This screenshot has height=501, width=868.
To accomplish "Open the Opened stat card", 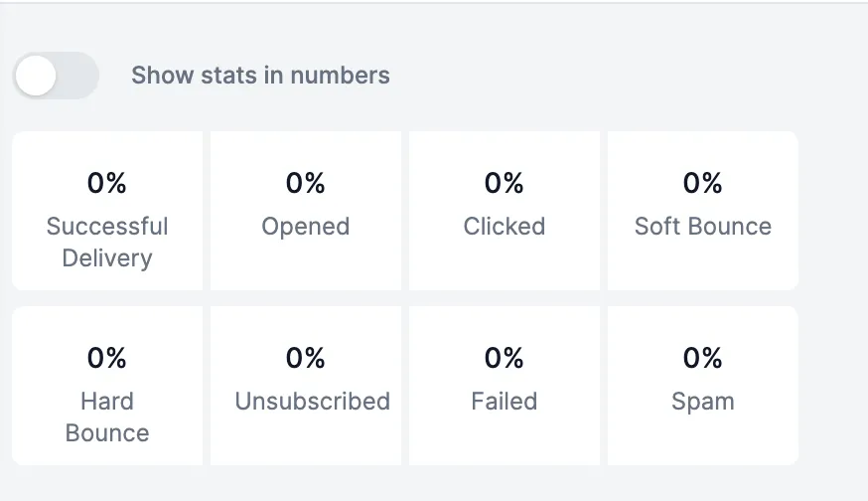I will (306, 211).
